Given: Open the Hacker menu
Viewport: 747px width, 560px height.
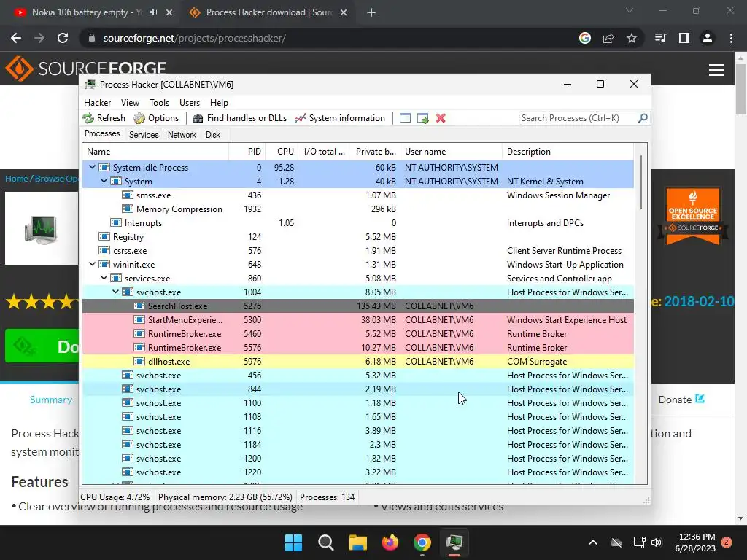Looking at the screenshot, I should [97, 103].
